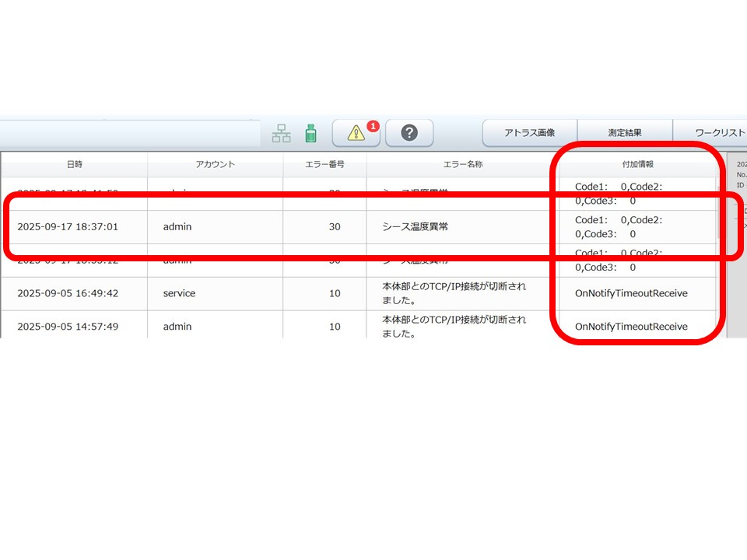Image resolution: width=747 pixels, height=560 pixels.
Task: Click the 付加情報 column header
Action: pos(637,165)
